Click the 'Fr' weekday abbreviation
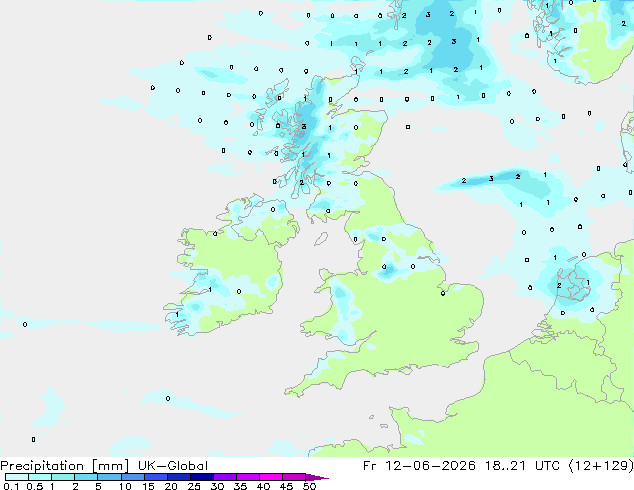Image resolution: width=634 pixels, height=490 pixels. 370,466
